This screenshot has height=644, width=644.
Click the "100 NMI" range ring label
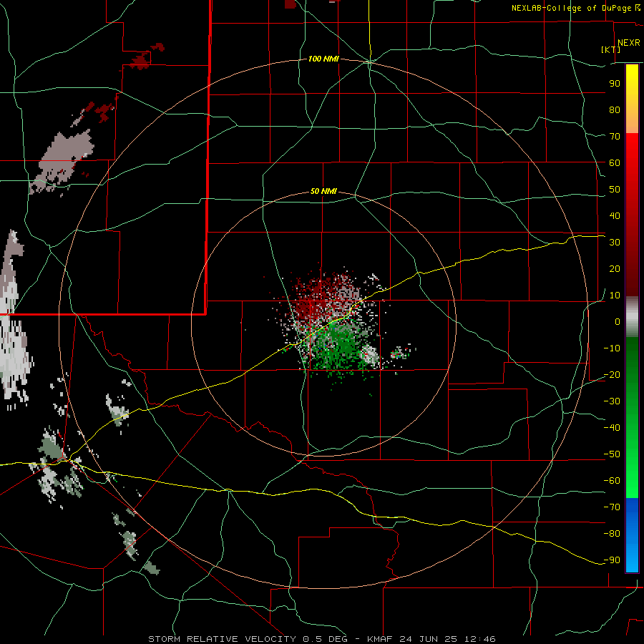tap(323, 59)
